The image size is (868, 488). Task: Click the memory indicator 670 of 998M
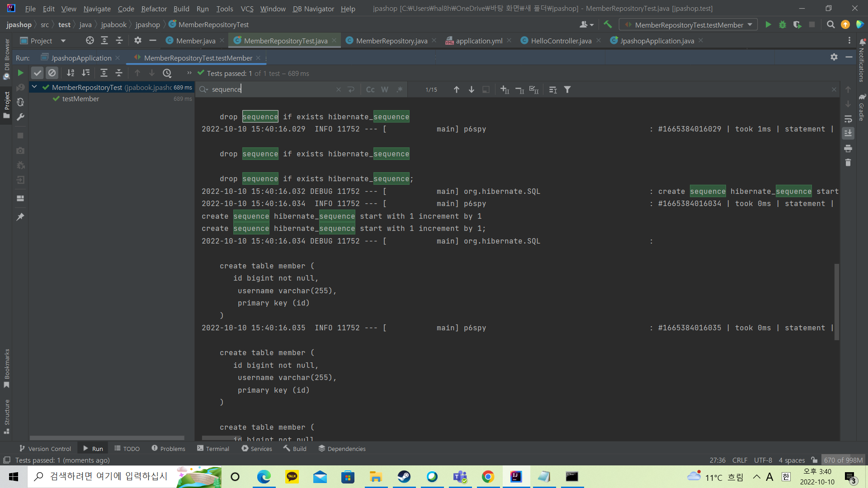(x=843, y=460)
